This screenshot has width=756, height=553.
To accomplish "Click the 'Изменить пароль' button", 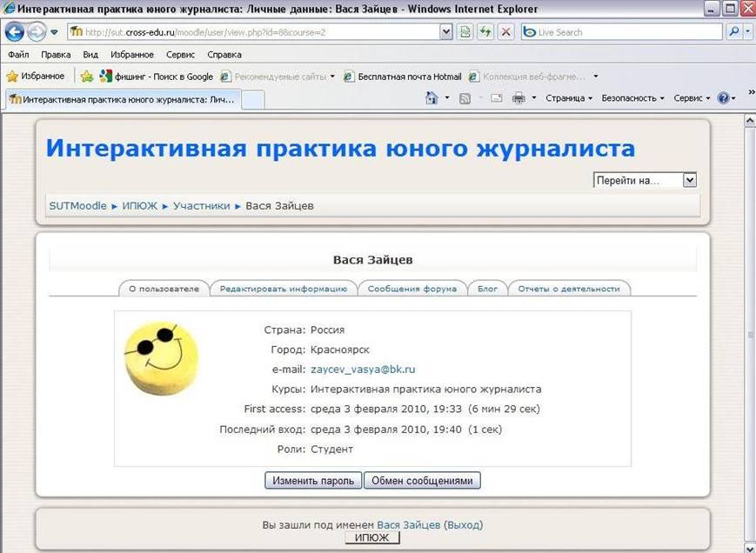I will tap(313, 481).
